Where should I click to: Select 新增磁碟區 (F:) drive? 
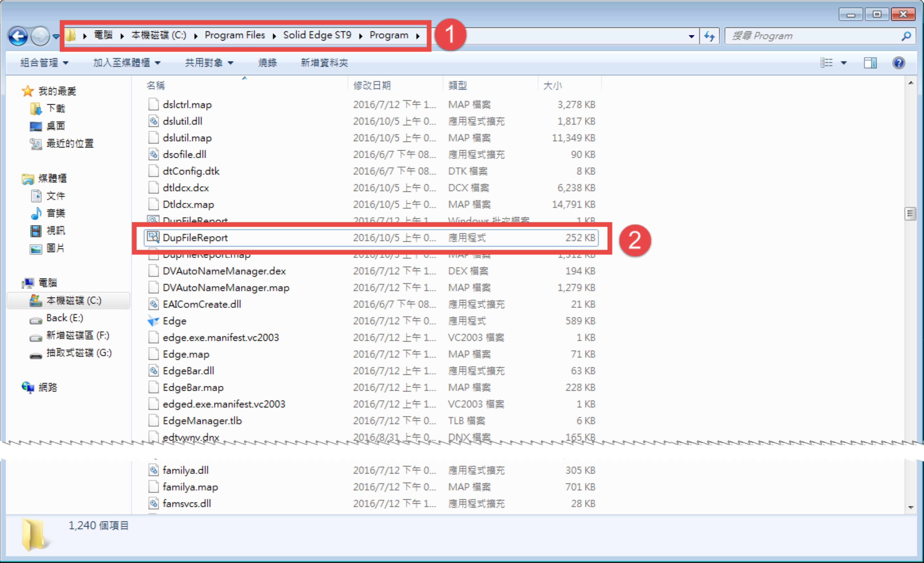(78, 335)
